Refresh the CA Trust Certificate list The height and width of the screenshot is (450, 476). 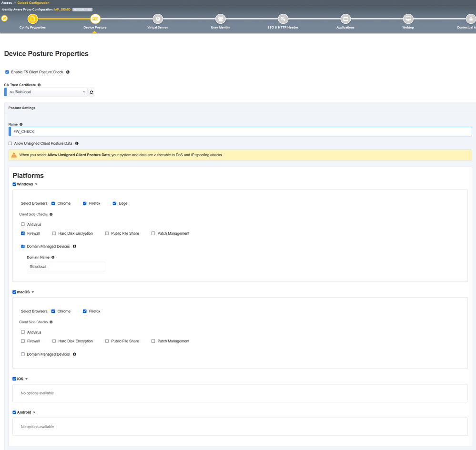91,92
